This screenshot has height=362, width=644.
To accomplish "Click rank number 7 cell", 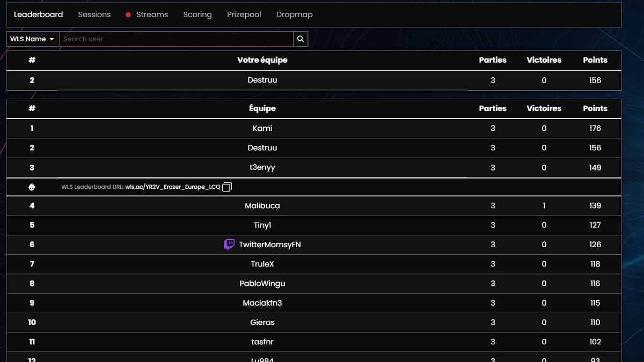I will tap(32, 264).
